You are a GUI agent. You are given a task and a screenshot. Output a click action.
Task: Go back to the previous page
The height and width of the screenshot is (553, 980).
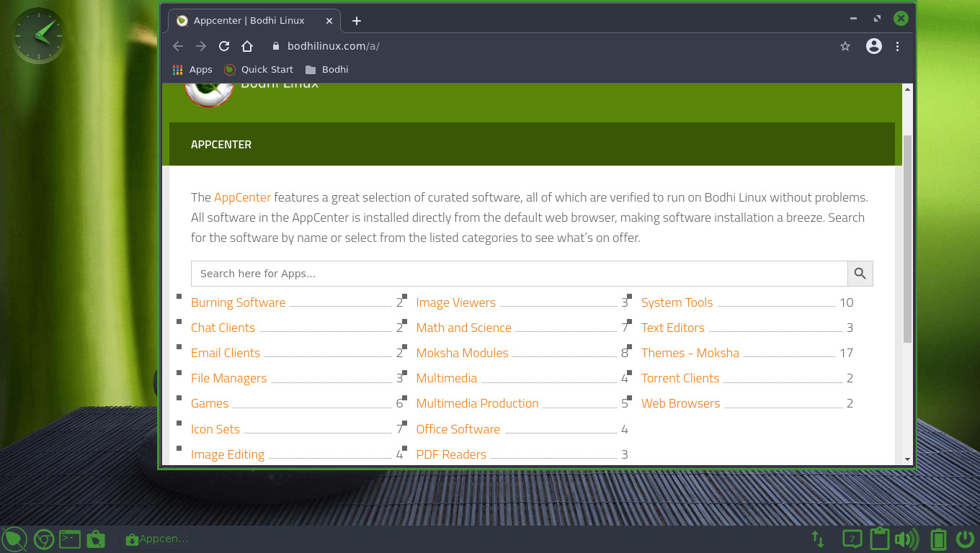click(x=178, y=46)
